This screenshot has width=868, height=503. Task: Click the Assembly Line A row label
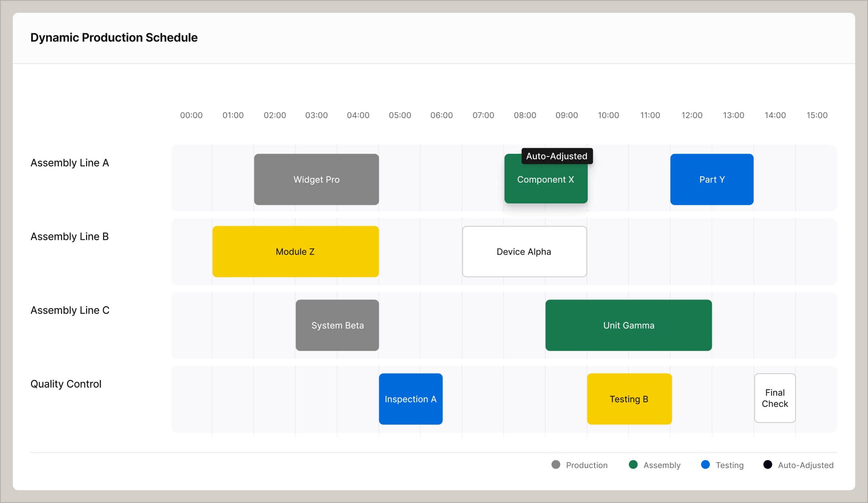pyautogui.click(x=70, y=163)
